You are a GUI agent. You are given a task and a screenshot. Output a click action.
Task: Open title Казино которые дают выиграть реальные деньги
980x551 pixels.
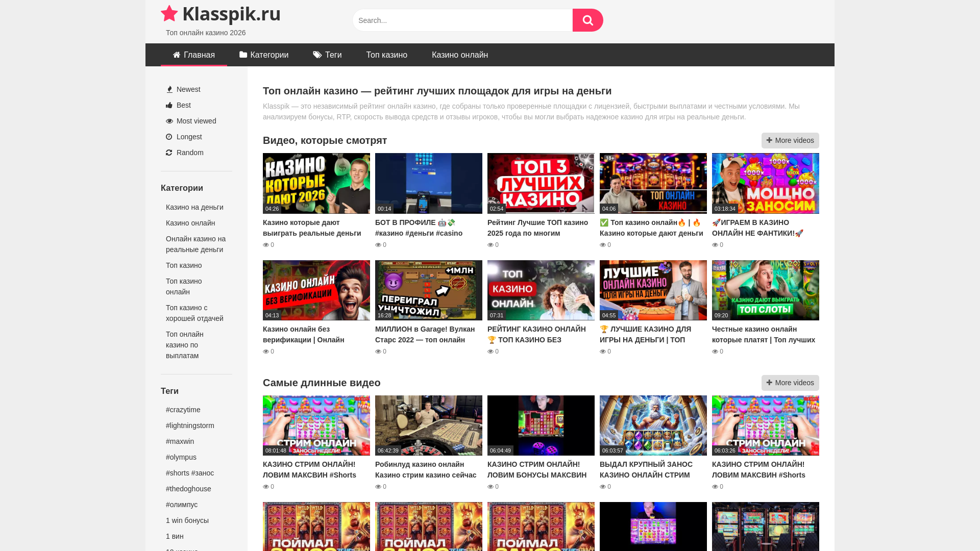(x=312, y=228)
